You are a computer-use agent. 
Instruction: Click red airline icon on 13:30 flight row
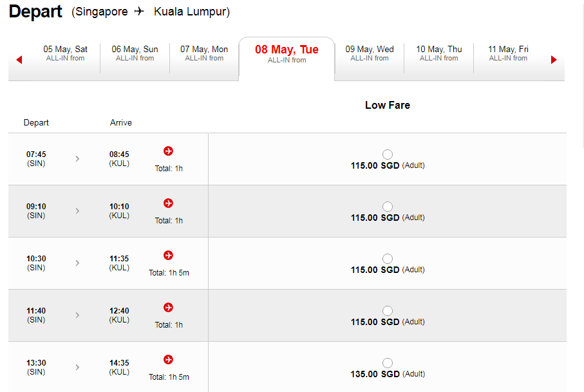pos(168,359)
